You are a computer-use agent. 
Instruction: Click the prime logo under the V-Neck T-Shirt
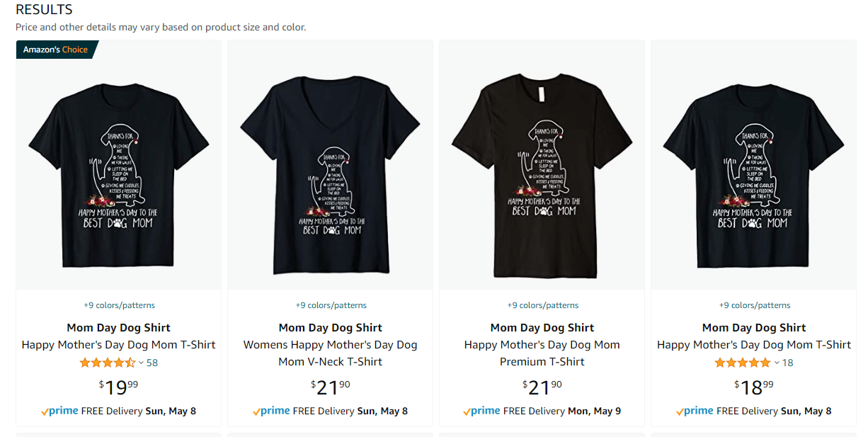click(271, 411)
